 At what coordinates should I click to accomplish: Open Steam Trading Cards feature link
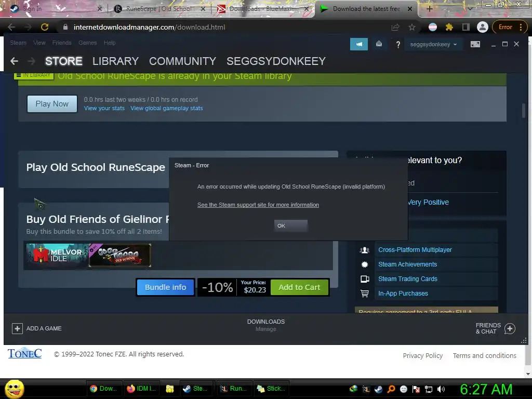407,279
